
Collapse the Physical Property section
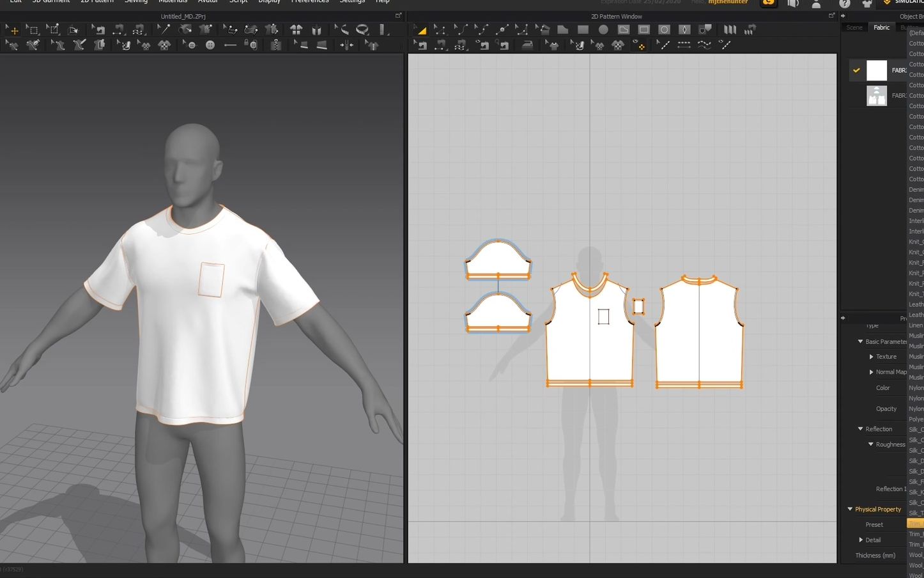[x=850, y=509]
